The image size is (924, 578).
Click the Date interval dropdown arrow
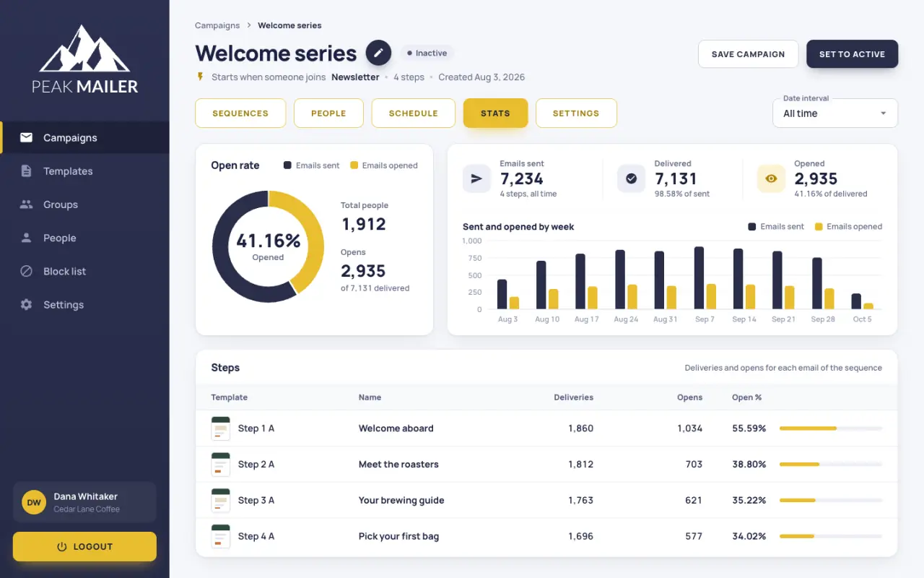tap(883, 113)
